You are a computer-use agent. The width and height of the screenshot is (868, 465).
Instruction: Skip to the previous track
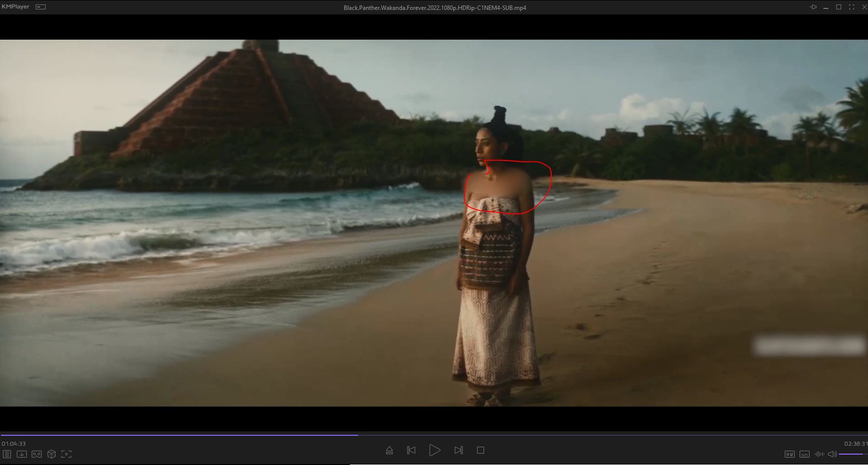click(411, 450)
